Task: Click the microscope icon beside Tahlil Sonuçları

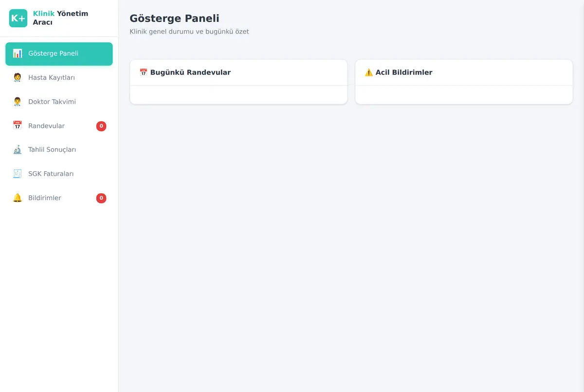Action: [x=18, y=150]
